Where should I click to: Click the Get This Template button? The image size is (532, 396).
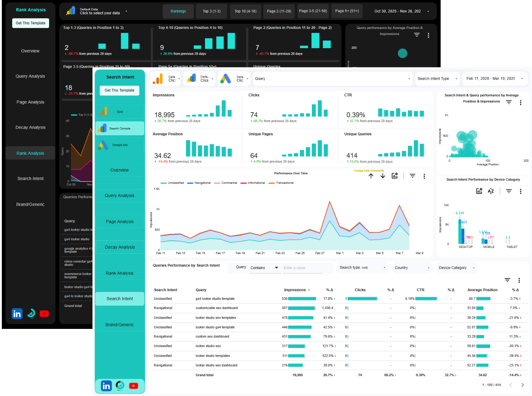coord(119,91)
